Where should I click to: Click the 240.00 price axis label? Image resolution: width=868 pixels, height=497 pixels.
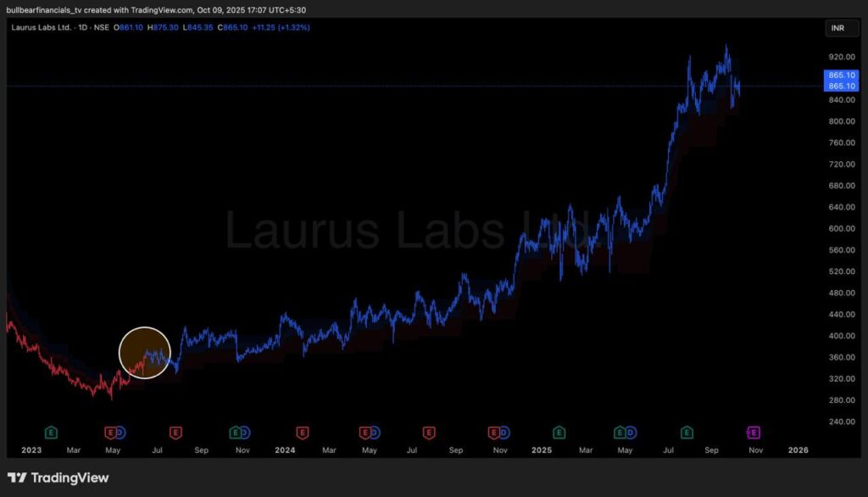click(842, 422)
